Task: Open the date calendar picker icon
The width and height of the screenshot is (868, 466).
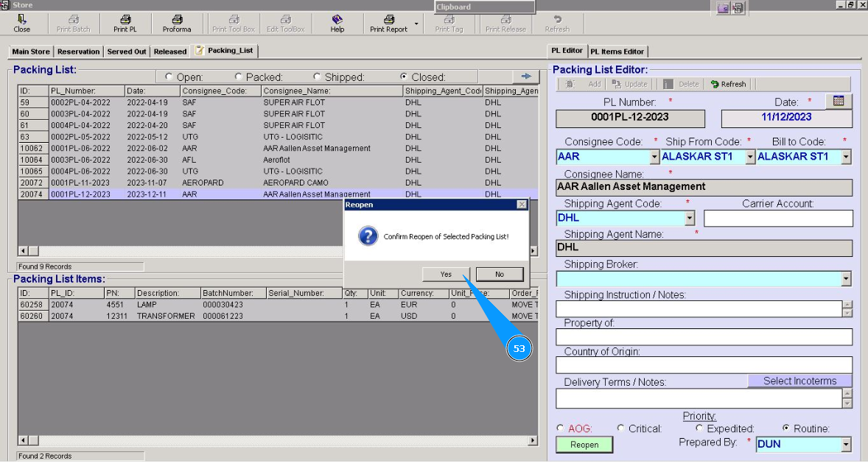Action: point(839,102)
